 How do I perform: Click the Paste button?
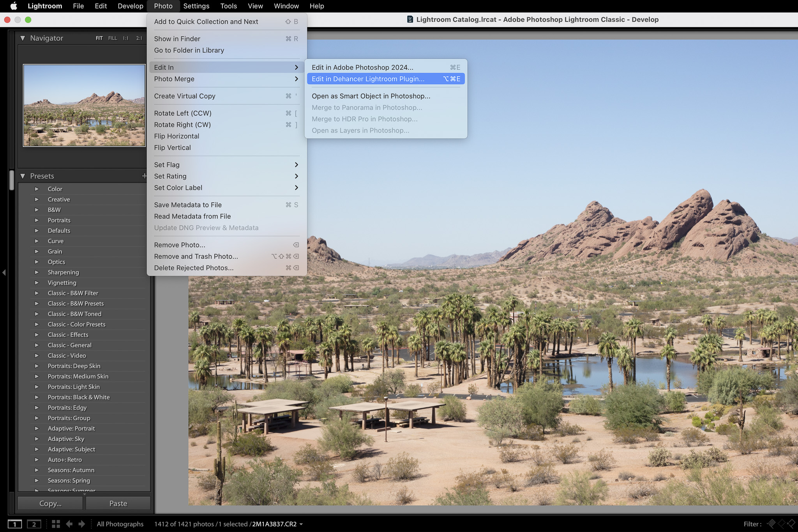[118, 503]
